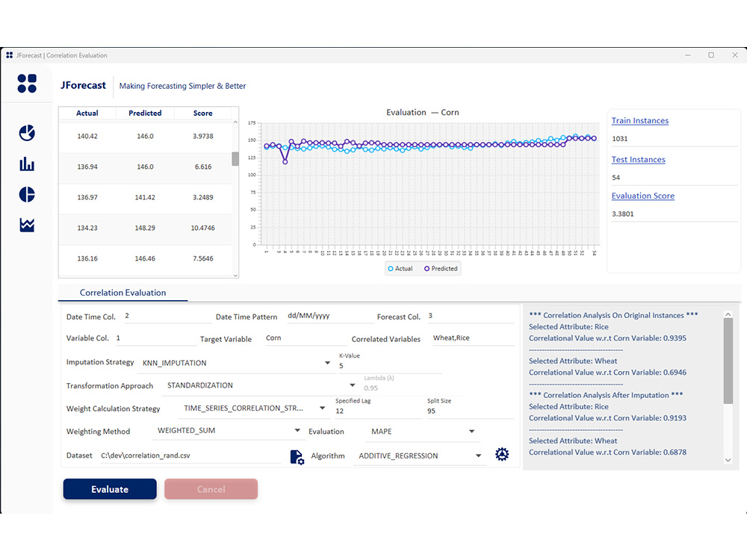Viewport: 747px width, 560px height.
Task: Click the JForecast four-dot logo in sidebar
Action: [x=27, y=84]
